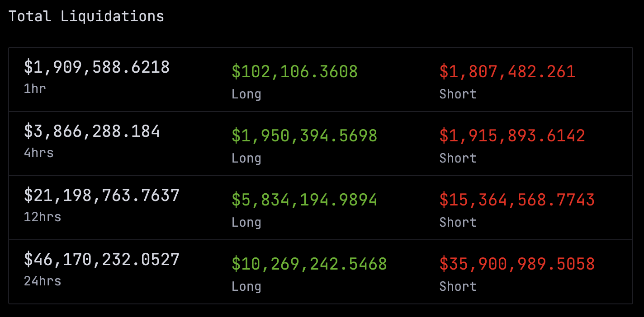The image size is (644, 317).
Task: Select the 12hrs total $21,198,763.7637
Action: coord(102,196)
